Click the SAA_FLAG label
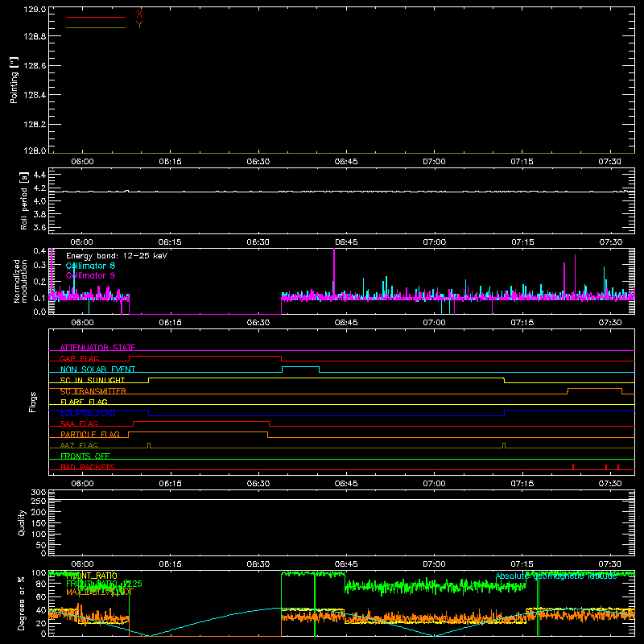This screenshot has width=644, height=644. click(79, 423)
